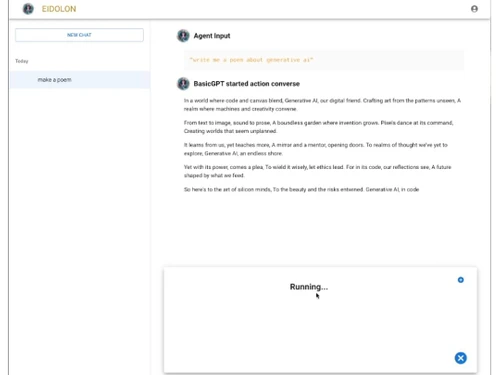Viewport: 500px width, 375px height.
Task: Click the Running... message input area
Action: click(320, 320)
